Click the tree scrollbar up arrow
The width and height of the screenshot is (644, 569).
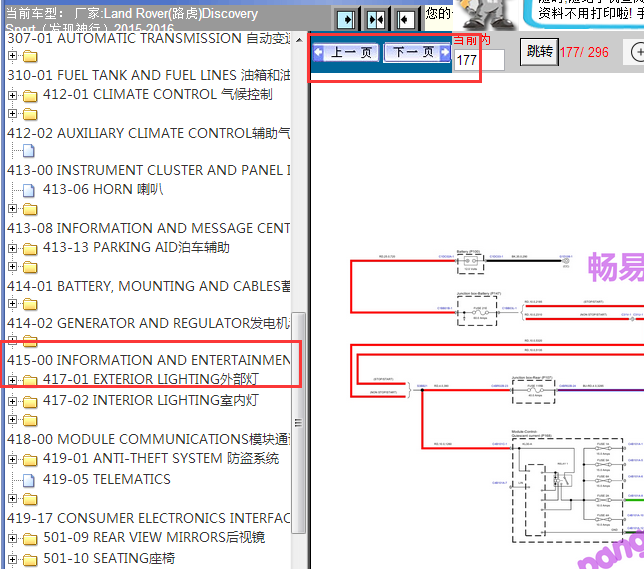tap(299, 40)
